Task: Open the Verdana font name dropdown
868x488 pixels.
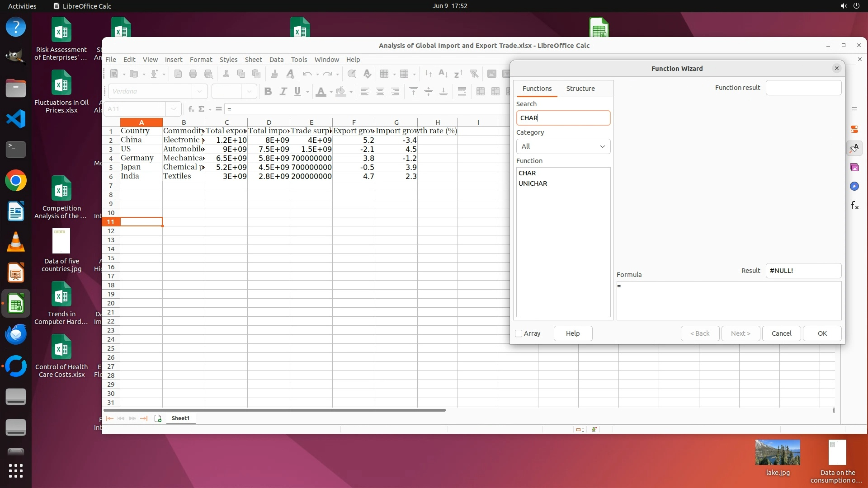Action: [x=199, y=91]
